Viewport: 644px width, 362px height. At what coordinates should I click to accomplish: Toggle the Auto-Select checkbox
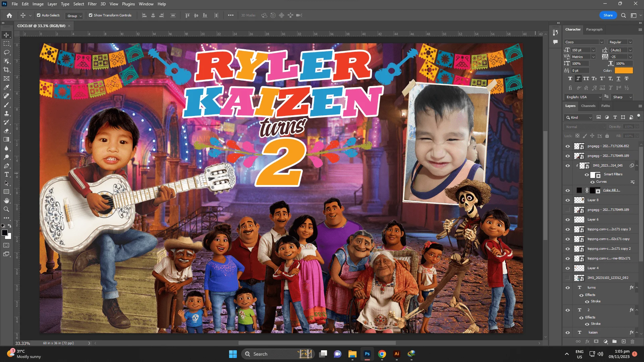[x=39, y=15]
